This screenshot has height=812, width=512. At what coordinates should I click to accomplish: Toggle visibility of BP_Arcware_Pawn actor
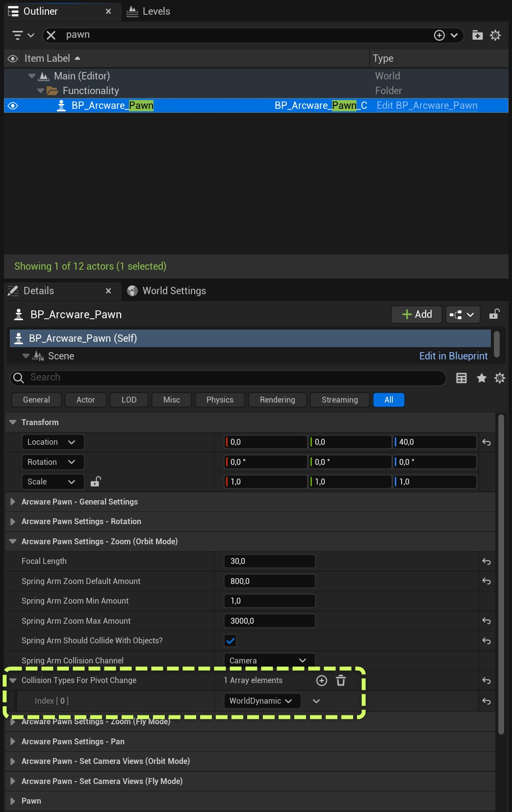point(13,105)
